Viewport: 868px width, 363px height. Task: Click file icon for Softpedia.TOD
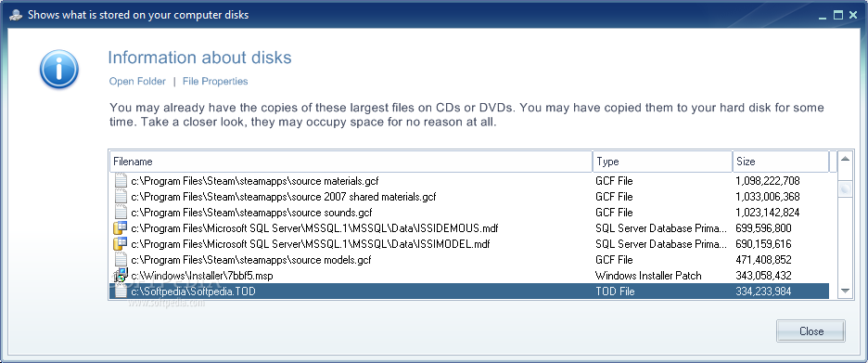point(121,291)
